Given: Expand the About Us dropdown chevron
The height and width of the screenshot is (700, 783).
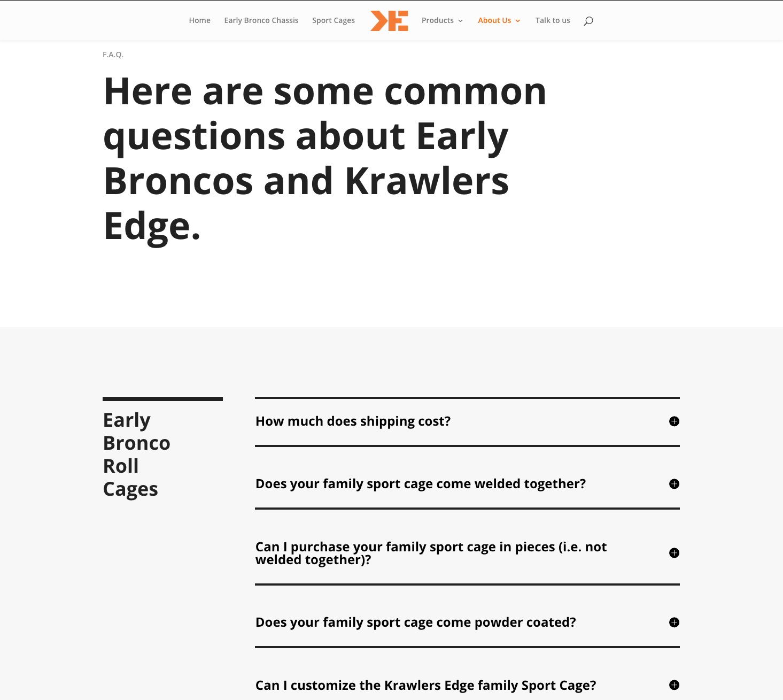Looking at the screenshot, I should (x=518, y=21).
